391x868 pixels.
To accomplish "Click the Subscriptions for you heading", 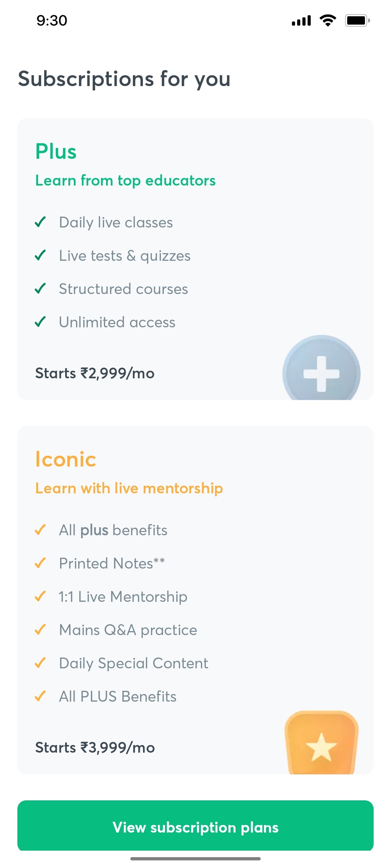I will 124,79.
